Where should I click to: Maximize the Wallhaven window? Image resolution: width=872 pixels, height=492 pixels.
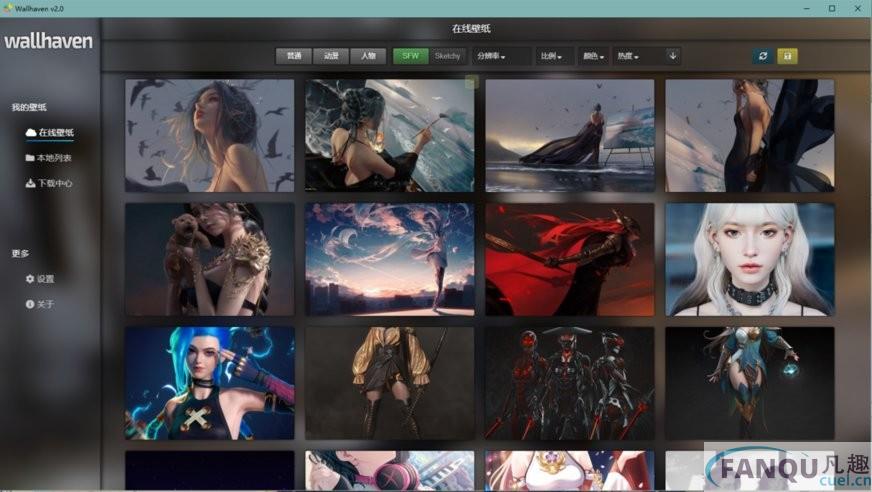click(x=832, y=8)
